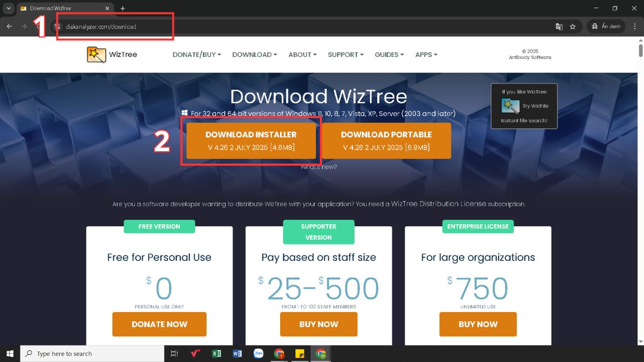
Task: Open the tab search dropdown arrow
Action: click(9, 8)
